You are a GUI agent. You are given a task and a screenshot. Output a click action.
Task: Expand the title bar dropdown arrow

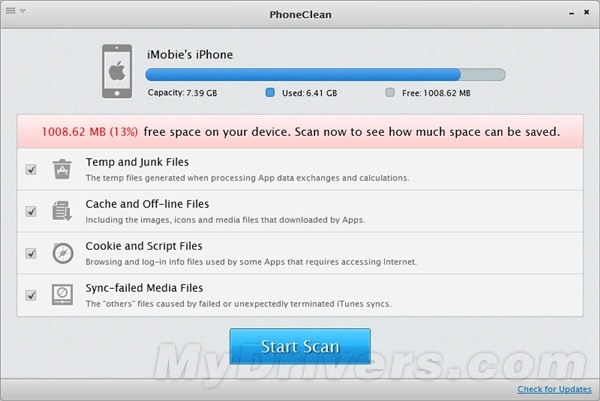pos(23,11)
